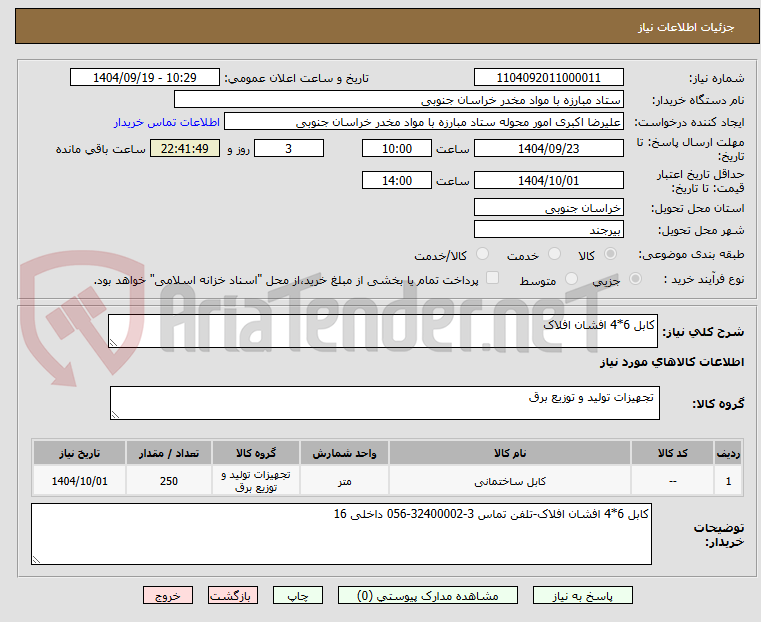Image resolution: width=761 pixels, height=622 pixels.
Task: Click delivery city field بیرجند
Action: [548, 229]
